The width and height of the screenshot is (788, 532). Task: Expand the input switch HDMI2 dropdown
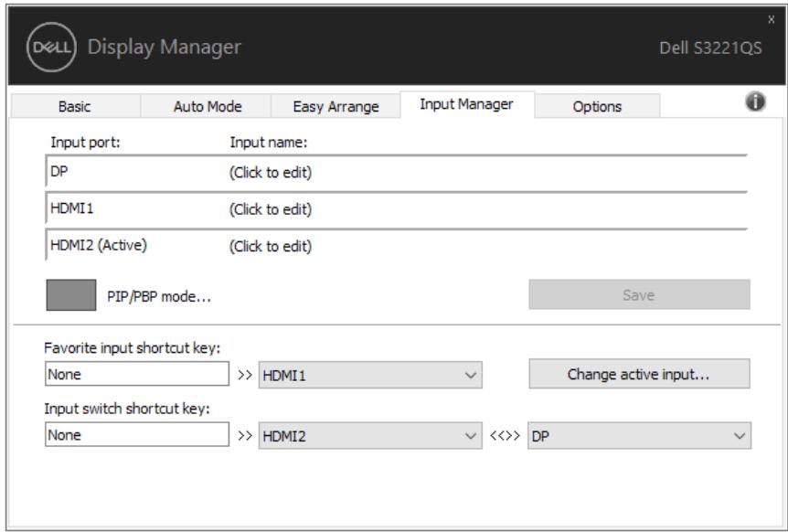pos(370,435)
